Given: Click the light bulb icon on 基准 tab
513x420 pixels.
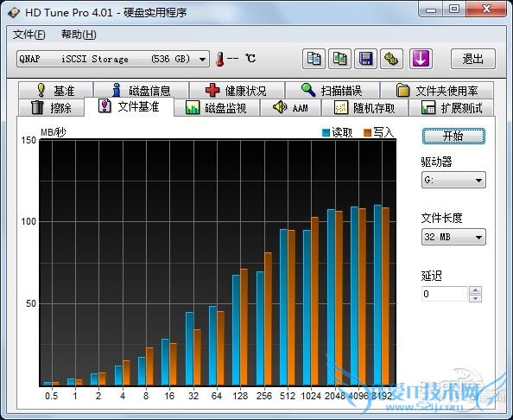Looking at the screenshot, I should pos(41,90).
